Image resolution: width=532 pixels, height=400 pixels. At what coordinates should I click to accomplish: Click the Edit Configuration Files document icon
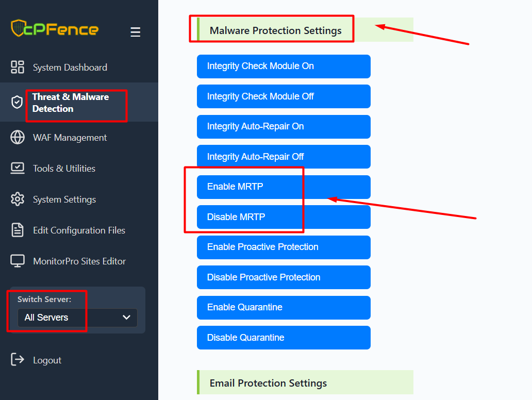tap(18, 230)
